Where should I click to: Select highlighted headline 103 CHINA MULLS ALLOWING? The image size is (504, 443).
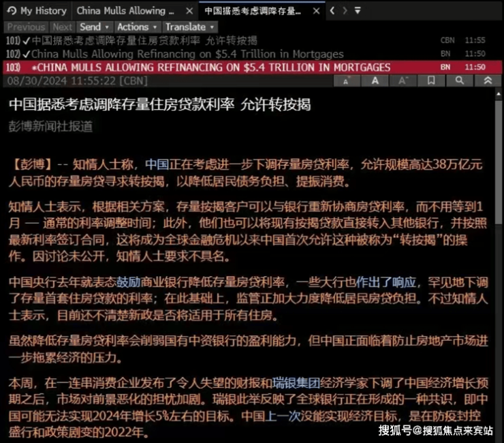click(252, 67)
